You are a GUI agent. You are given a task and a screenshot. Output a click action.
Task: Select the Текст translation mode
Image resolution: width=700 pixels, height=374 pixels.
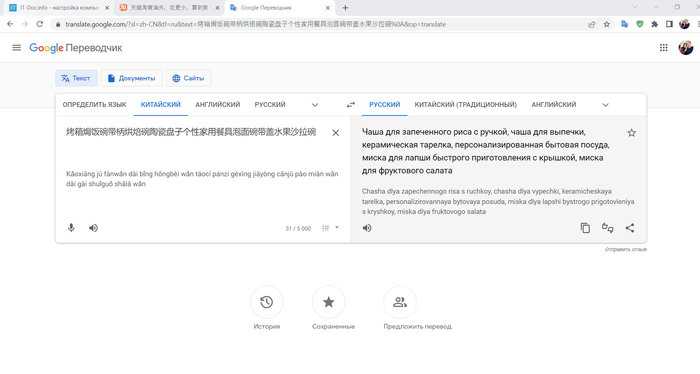(75, 78)
